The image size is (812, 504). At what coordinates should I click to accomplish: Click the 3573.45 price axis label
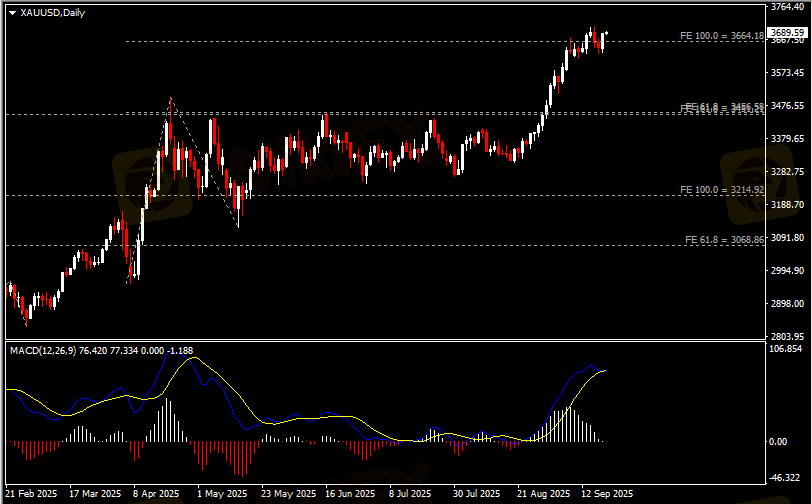pyautogui.click(x=788, y=73)
